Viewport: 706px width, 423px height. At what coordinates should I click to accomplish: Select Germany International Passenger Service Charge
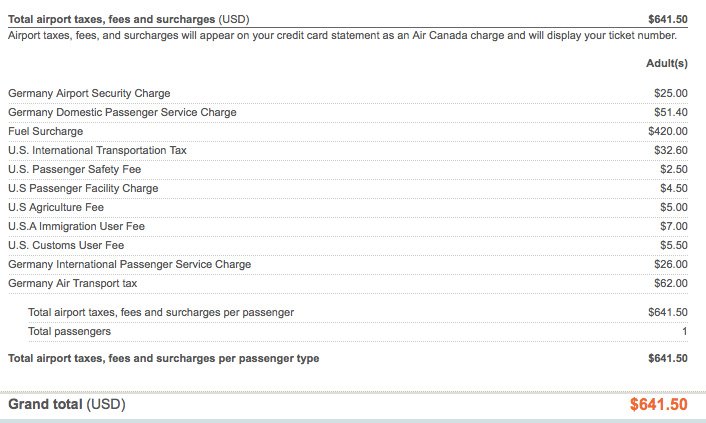pyautogui.click(x=129, y=264)
